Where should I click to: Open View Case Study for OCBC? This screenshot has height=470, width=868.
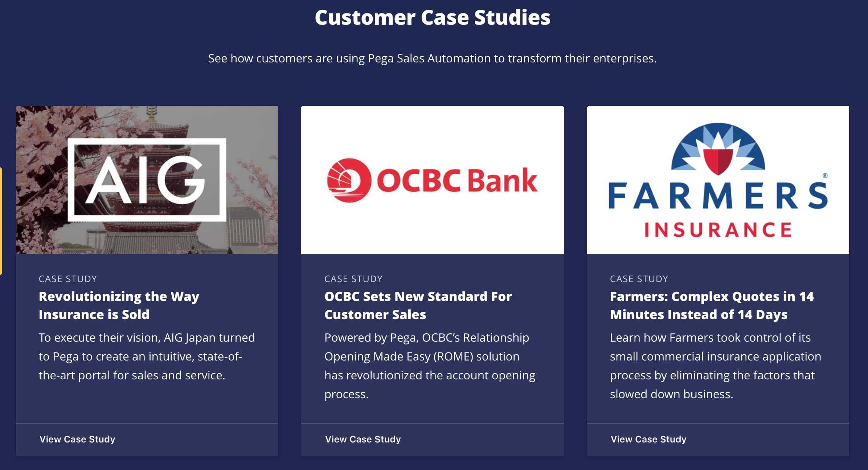(x=363, y=439)
